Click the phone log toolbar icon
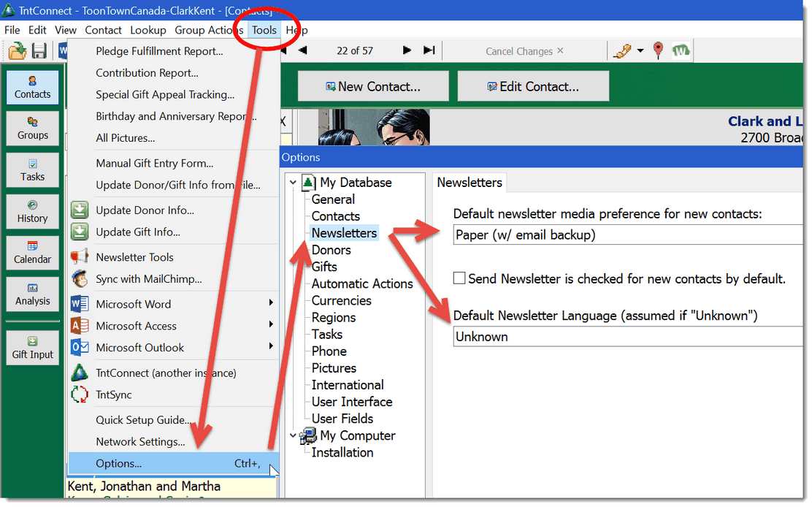Screen dimensions: 812x507 622,50
